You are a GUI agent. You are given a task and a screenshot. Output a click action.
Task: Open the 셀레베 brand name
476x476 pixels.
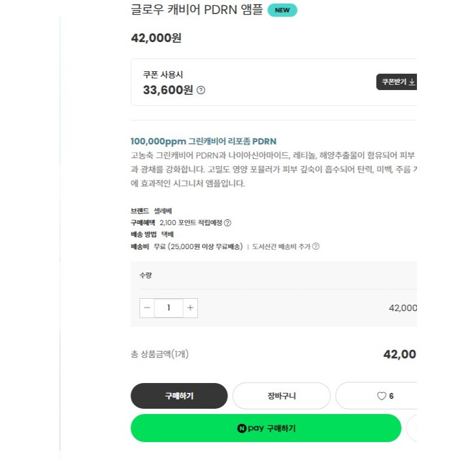tap(163, 211)
